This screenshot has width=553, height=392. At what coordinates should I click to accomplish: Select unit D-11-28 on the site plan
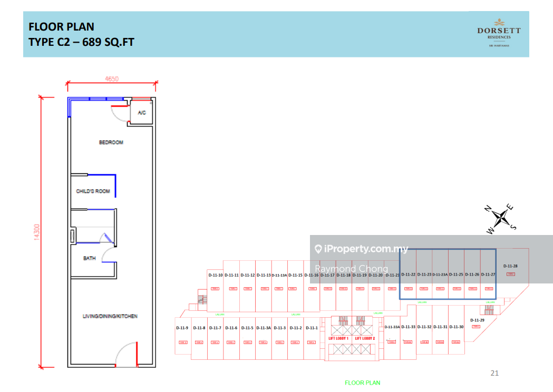tap(510, 267)
